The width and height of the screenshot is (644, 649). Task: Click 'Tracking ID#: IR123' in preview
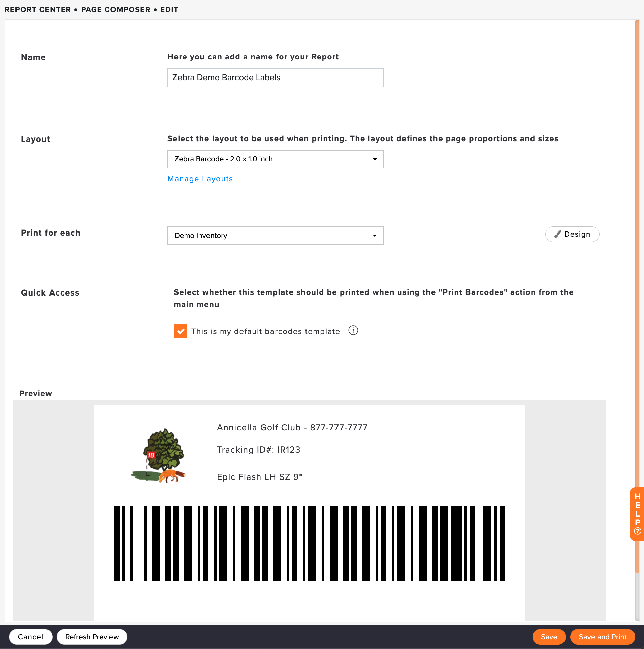(x=258, y=450)
